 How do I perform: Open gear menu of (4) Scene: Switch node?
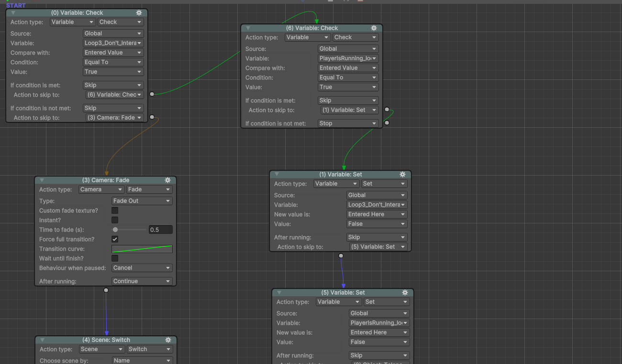pos(168,340)
